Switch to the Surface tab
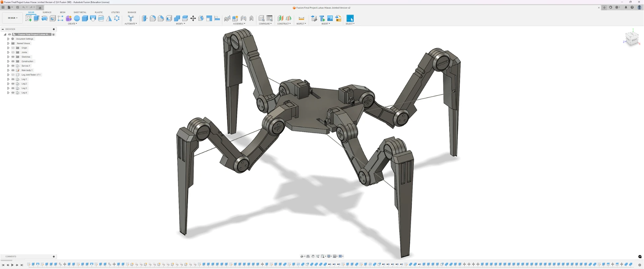Image resolution: width=644 pixels, height=269 pixels. tap(47, 12)
